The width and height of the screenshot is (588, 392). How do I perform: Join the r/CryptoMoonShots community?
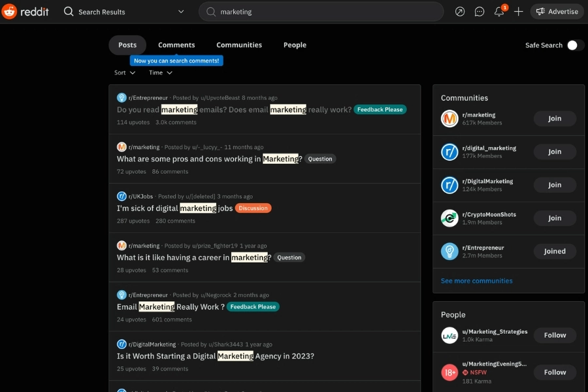555,218
